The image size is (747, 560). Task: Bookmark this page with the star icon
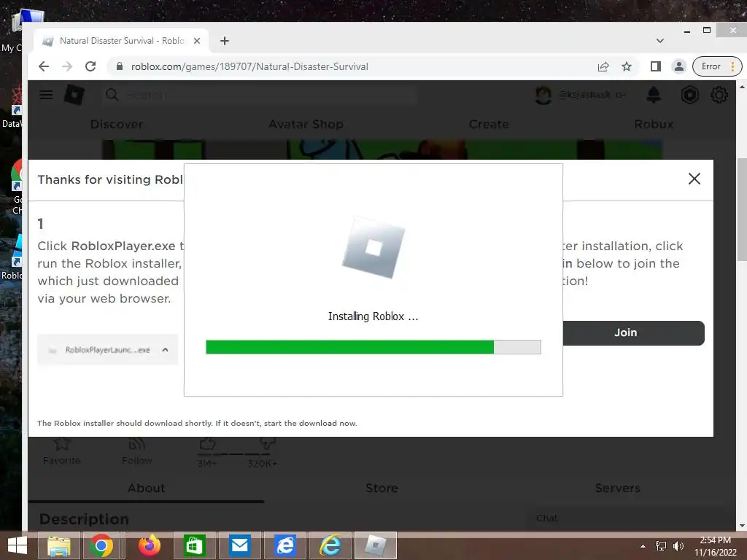point(627,66)
